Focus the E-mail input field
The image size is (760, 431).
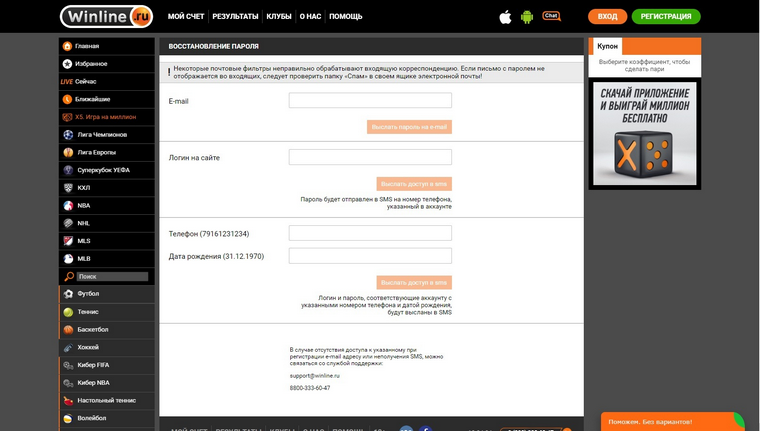click(370, 100)
